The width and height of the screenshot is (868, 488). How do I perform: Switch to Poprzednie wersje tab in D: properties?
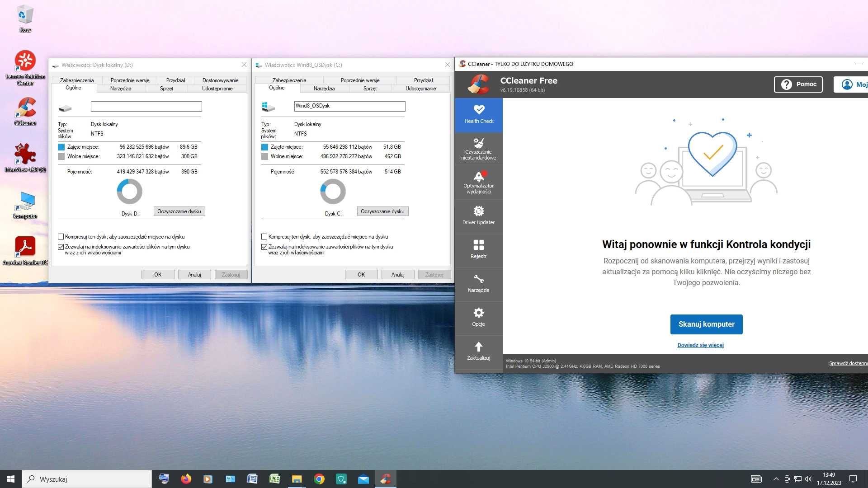pyautogui.click(x=130, y=80)
